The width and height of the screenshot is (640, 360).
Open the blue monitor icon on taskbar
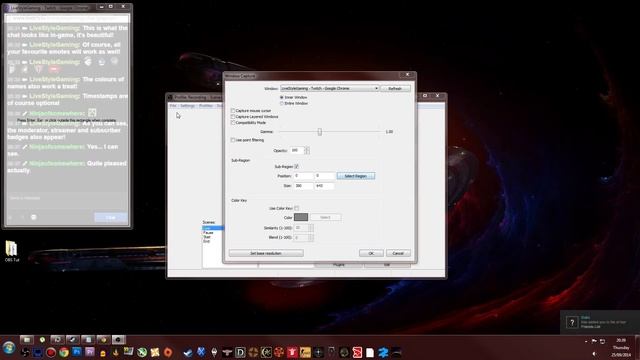[x=38, y=352]
